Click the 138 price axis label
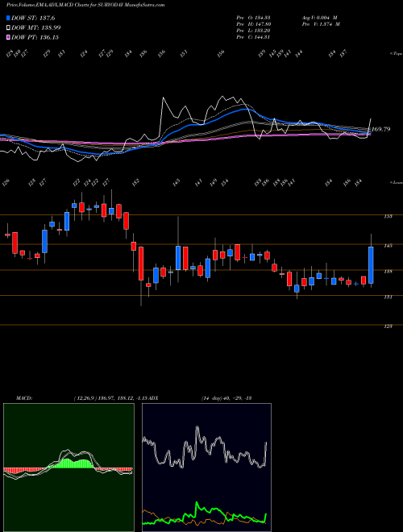The width and height of the screenshot is (403, 532). (388, 271)
